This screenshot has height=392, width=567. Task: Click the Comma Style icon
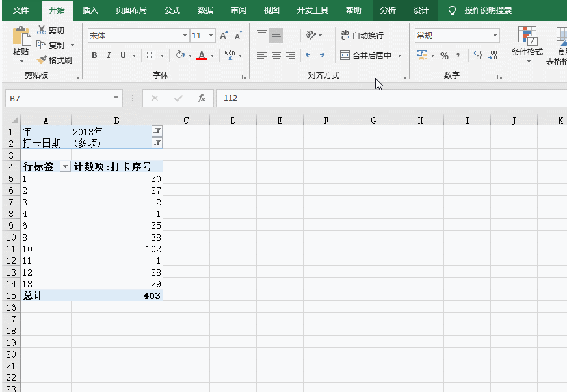pyautogui.click(x=459, y=56)
